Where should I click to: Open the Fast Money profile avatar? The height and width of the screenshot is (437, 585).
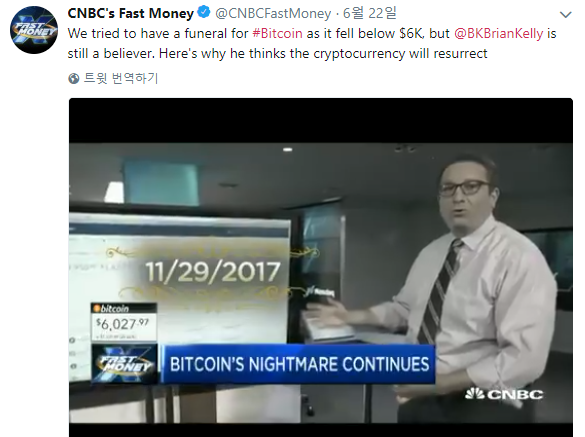34,30
